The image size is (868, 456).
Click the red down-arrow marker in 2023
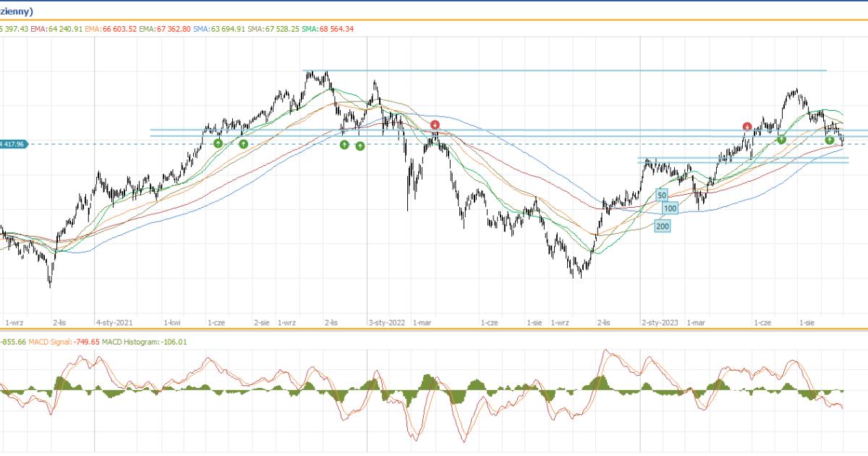[x=747, y=127]
